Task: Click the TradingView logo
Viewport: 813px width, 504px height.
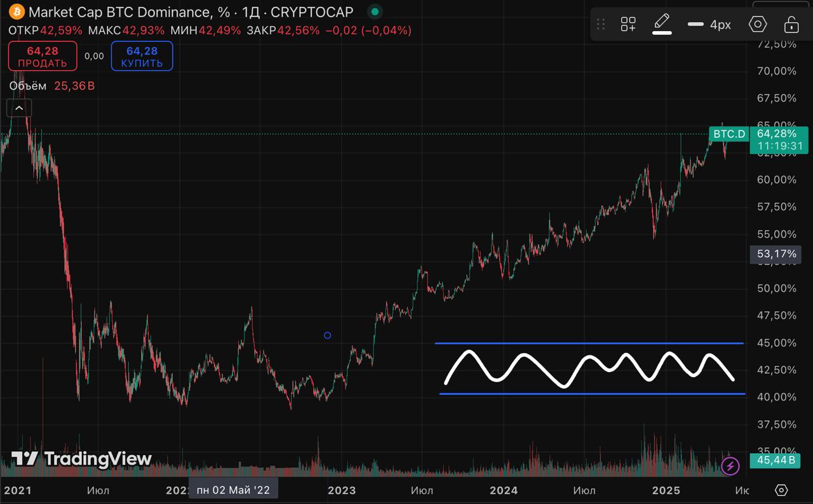Action: [82, 459]
